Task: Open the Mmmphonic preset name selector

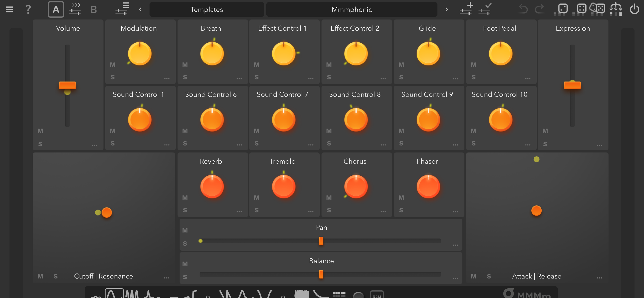Action: (x=352, y=10)
